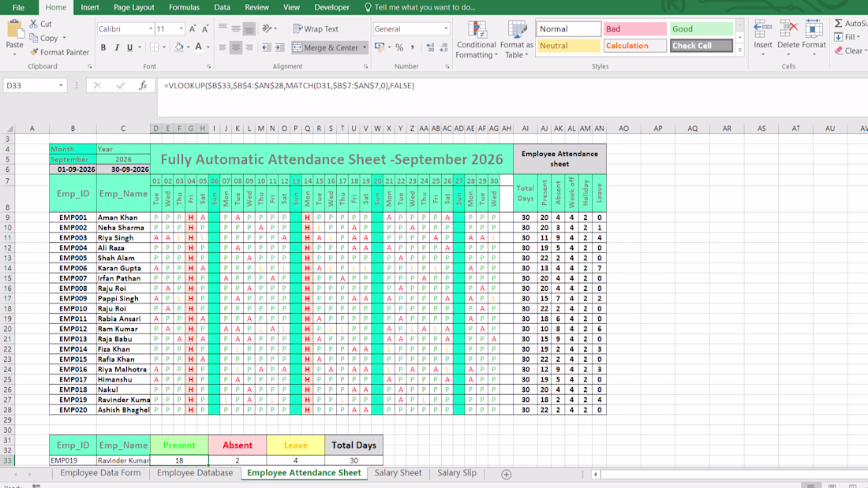This screenshot has height=488, width=868.
Task: Click the Merge & Center button
Action: [x=326, y=47]
